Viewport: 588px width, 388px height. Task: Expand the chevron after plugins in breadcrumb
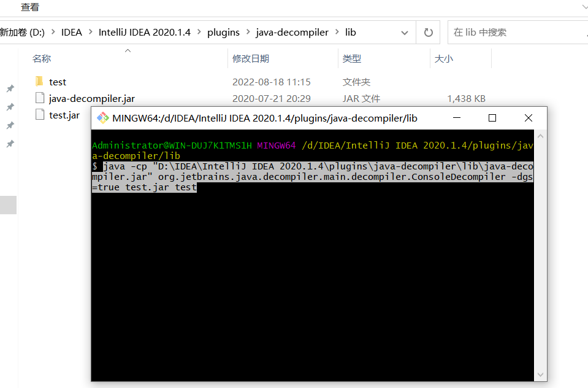(248, 33)
